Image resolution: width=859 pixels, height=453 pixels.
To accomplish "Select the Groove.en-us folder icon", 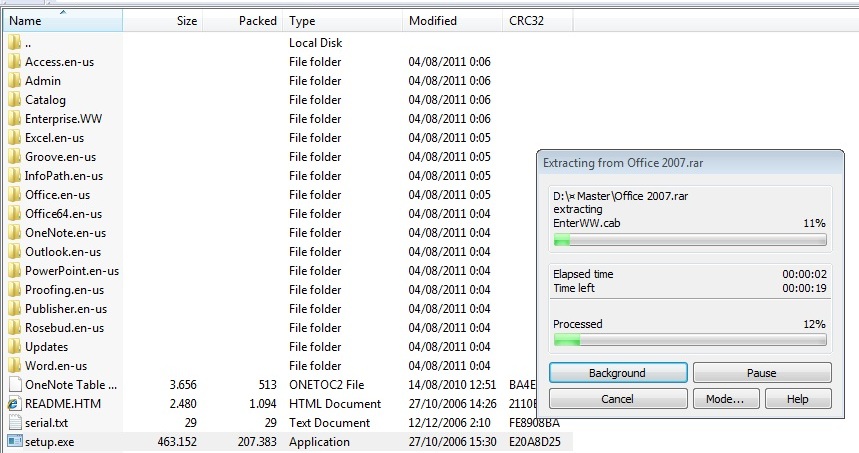I will [x=15, y=157].
